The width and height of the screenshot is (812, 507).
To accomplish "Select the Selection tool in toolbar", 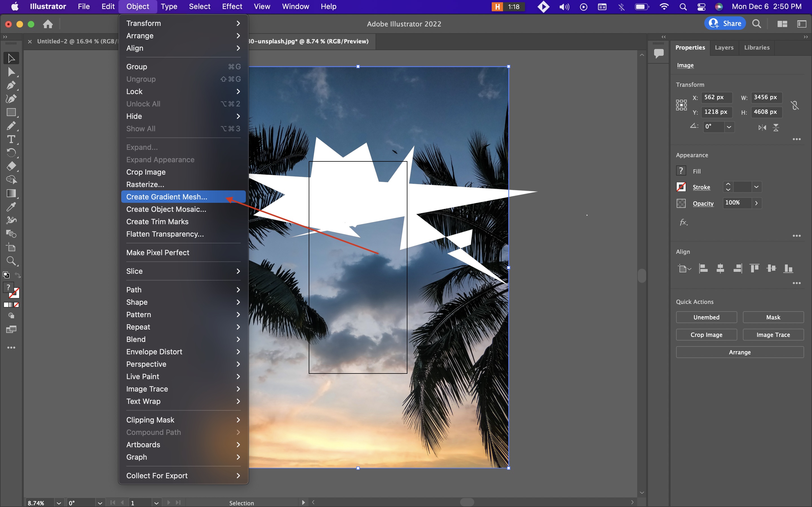I will (10, 57).
